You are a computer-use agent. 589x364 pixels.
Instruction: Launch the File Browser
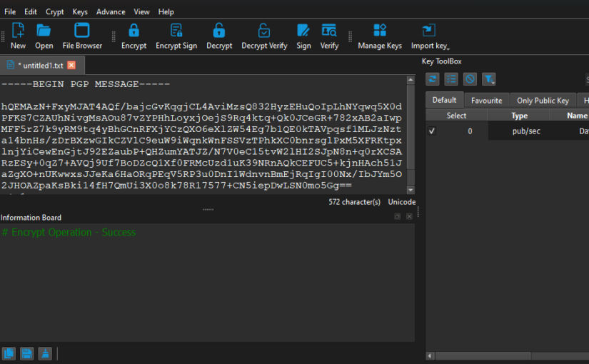point(82,36)
